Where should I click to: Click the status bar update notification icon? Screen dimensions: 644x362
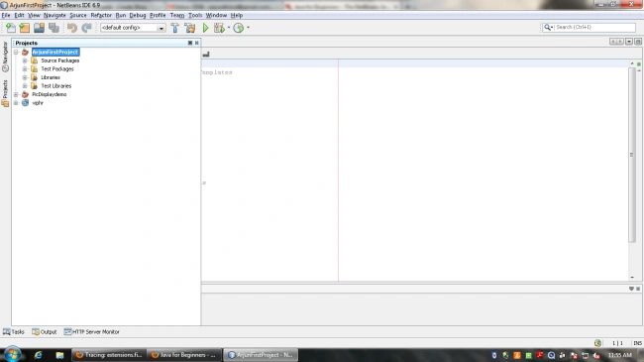598,343
